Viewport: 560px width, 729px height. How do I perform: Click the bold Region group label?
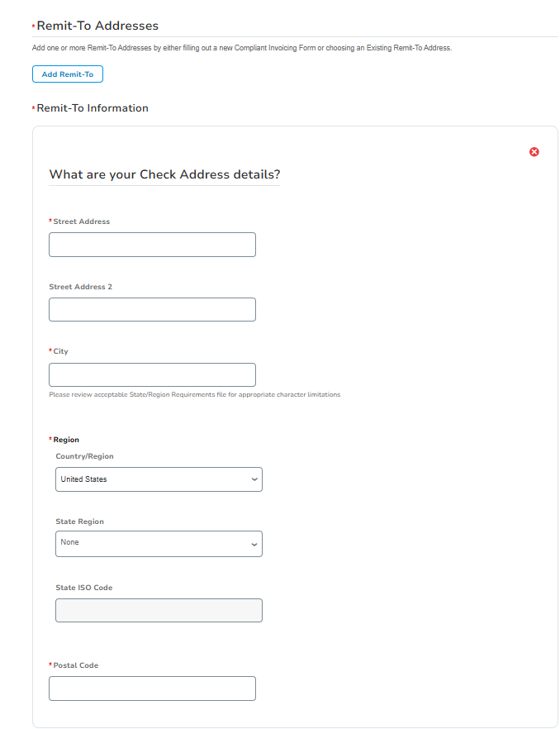click(x=66, y=440)
